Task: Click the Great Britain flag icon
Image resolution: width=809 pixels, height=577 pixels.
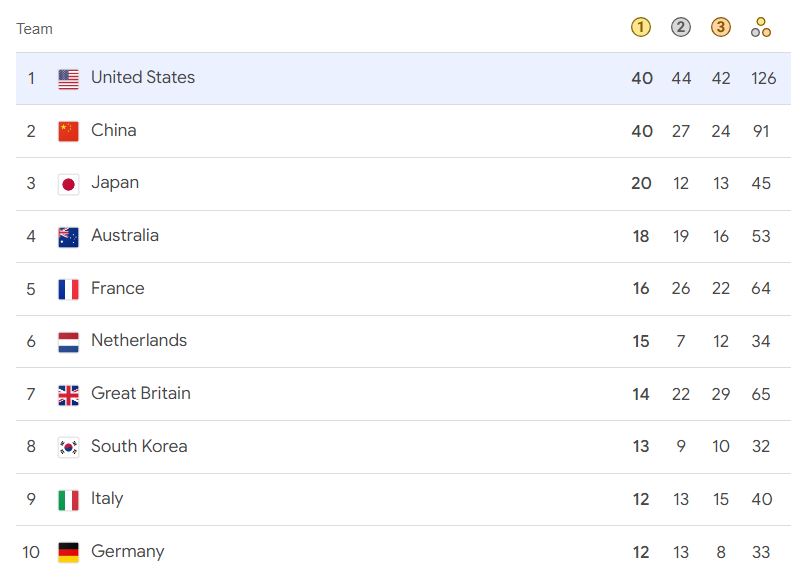Action: tap(69, 395)
